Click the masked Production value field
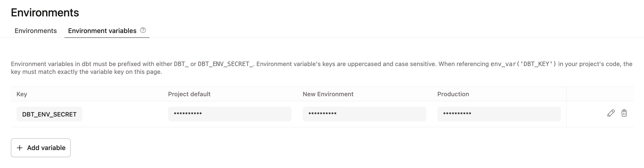 (499, 114)
